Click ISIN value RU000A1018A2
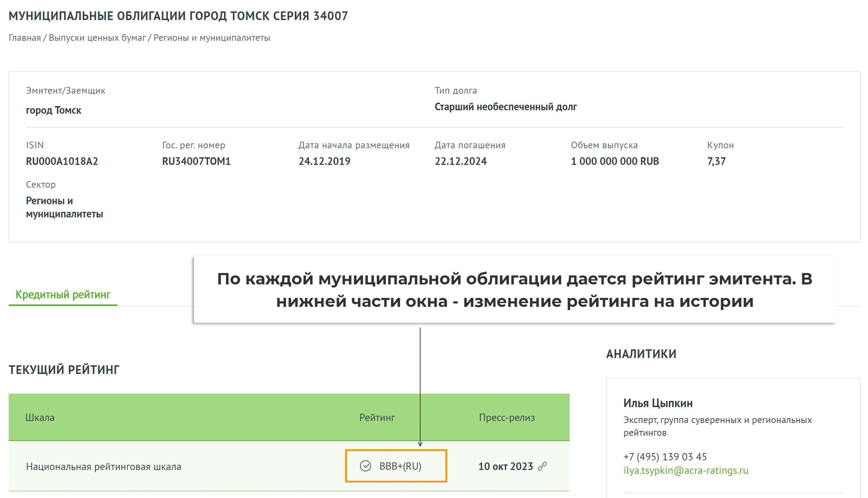The width and height of the screenshot is (868, 498). (62, 161)
